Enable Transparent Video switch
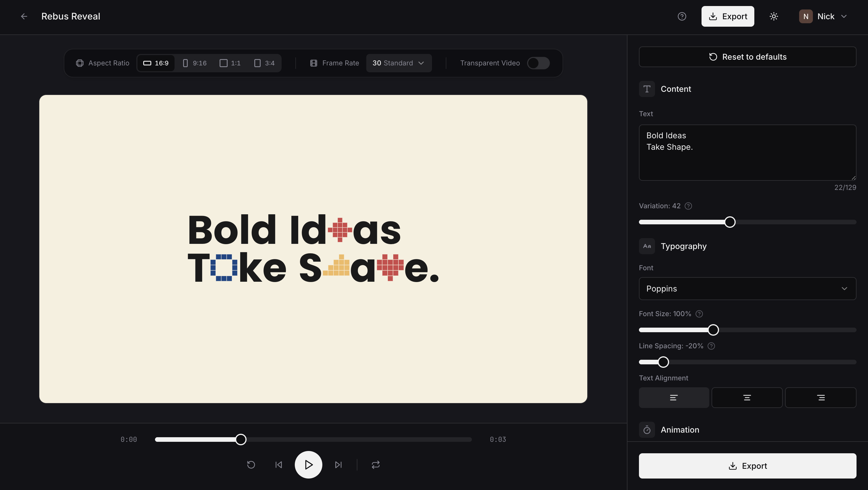This screenshot has height=490, width=868. tap(538, 63)
